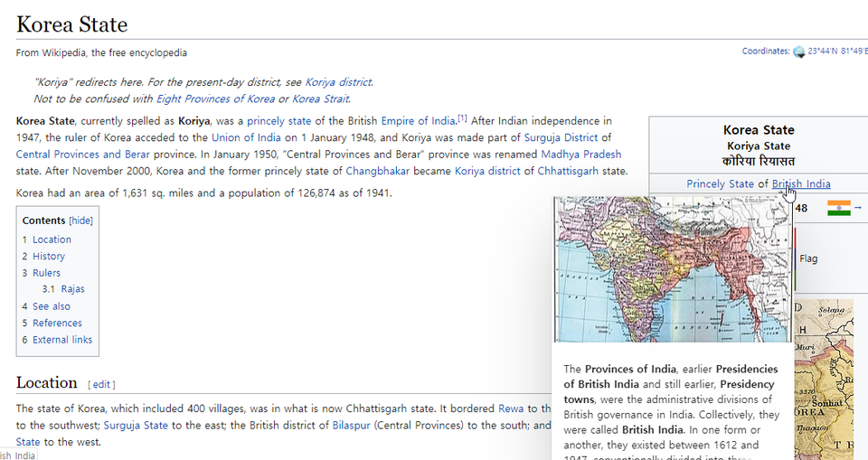The height and width of the screenshot is (460, 868).
Task: Open the Bilaspur link
Action: pos(351,425)
